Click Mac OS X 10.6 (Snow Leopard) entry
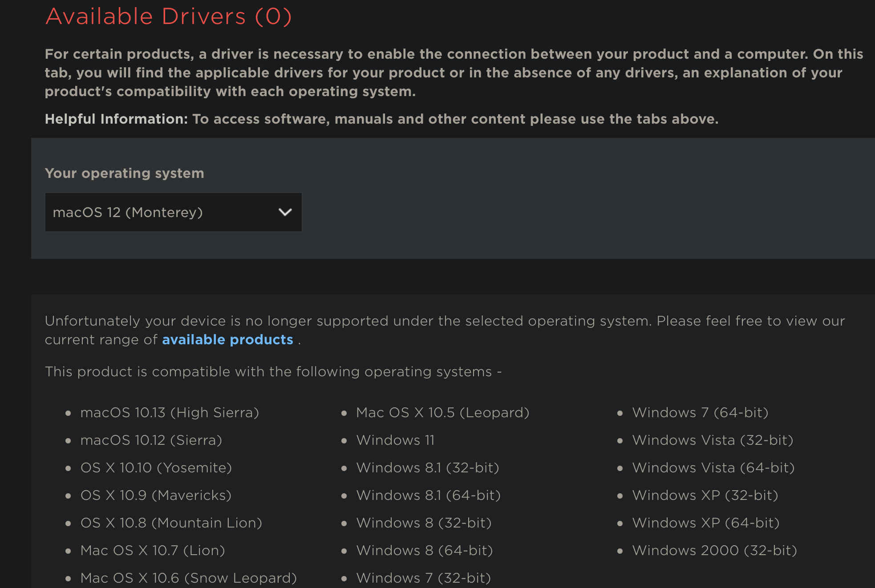 (188, 578)
